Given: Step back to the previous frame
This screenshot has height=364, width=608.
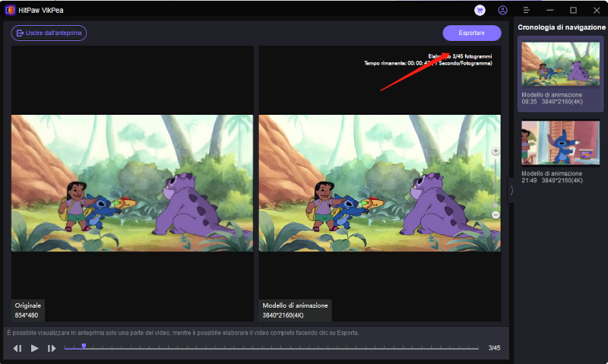Looking at the screenshot, I should coord(17,348).
